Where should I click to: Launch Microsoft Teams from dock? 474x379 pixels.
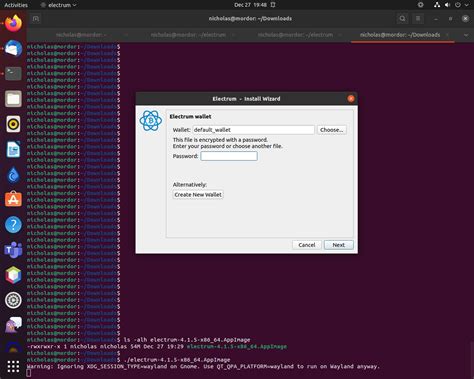(x=13, y=250)
